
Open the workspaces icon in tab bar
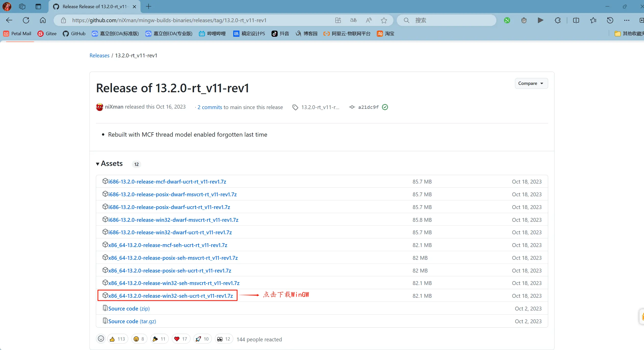[22, 6]
